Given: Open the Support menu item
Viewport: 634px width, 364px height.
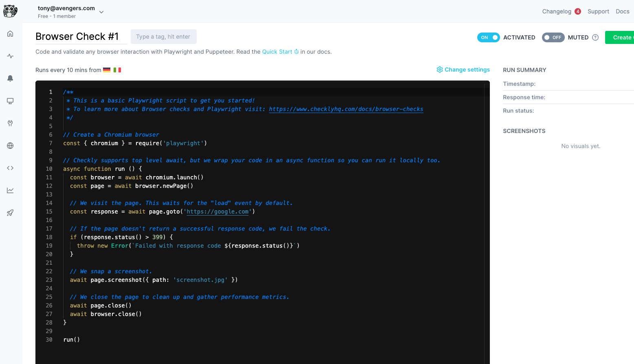Looking at the screenshot, I should click(598, 11).
